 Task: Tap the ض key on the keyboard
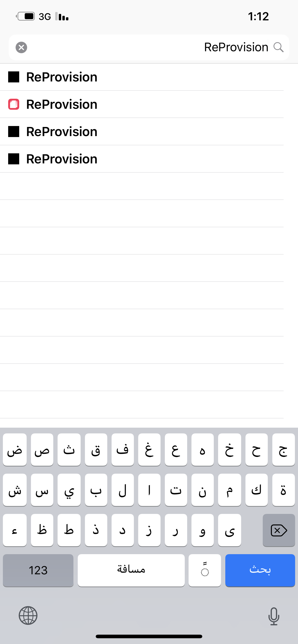(15, 449)
